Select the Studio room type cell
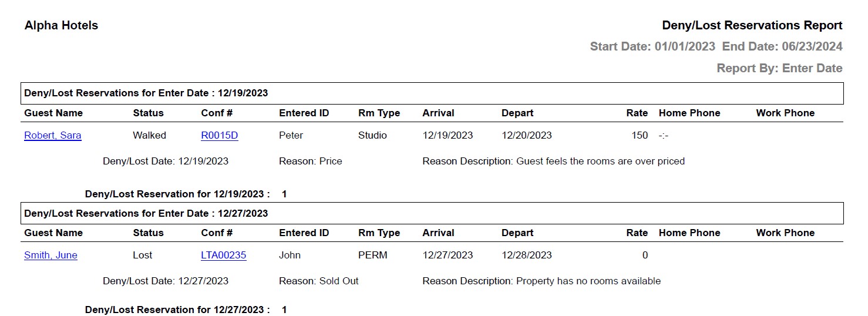The image size is (868, 316). point(372,136)
